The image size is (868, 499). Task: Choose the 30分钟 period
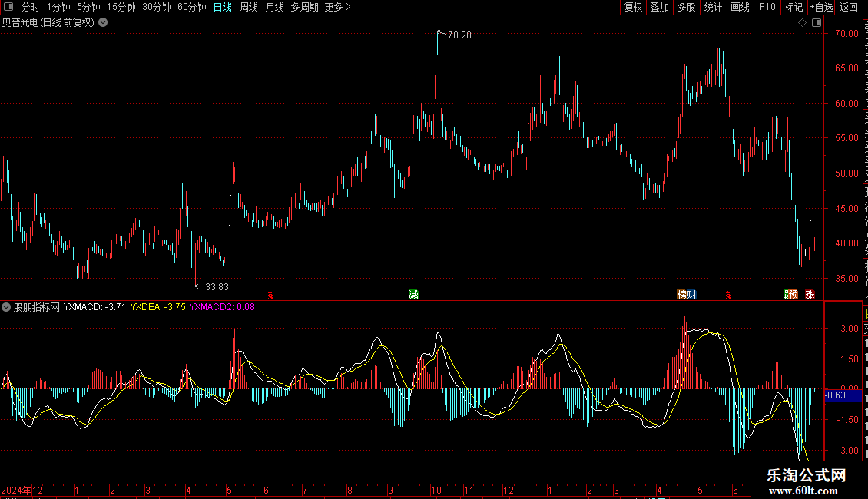(157, 7)
